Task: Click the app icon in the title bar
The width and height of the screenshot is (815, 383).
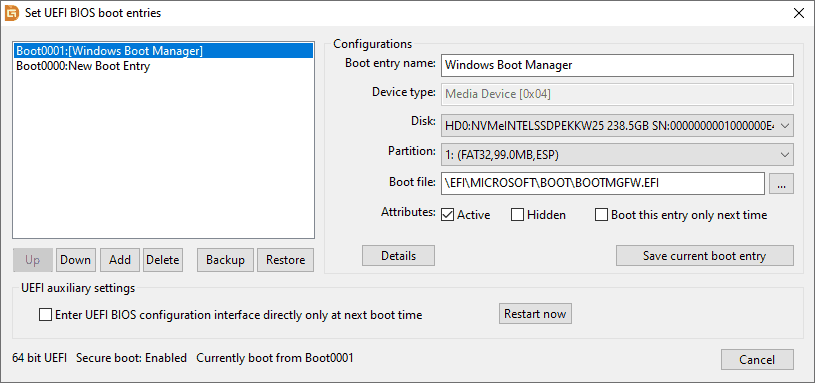Action: tap(11, 13)
